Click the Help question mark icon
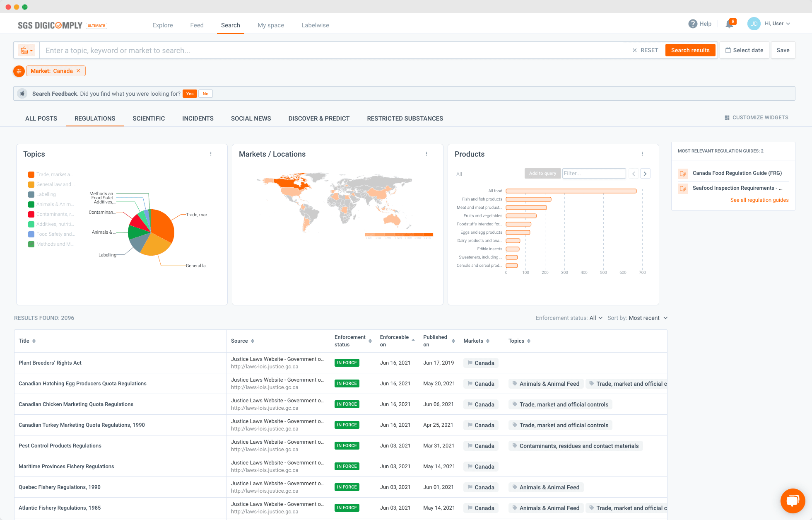 (693, 24)
